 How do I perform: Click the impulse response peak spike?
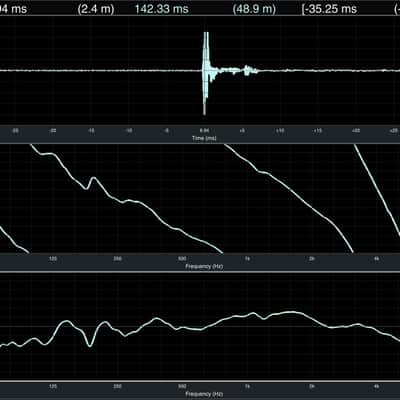pyautogui.click(x=206, y=72)
